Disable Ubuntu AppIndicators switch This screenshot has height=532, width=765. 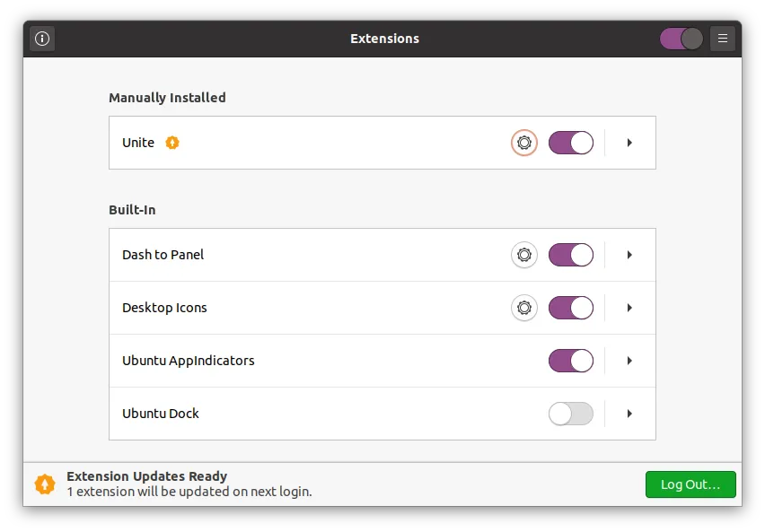(x=571, y=361)
